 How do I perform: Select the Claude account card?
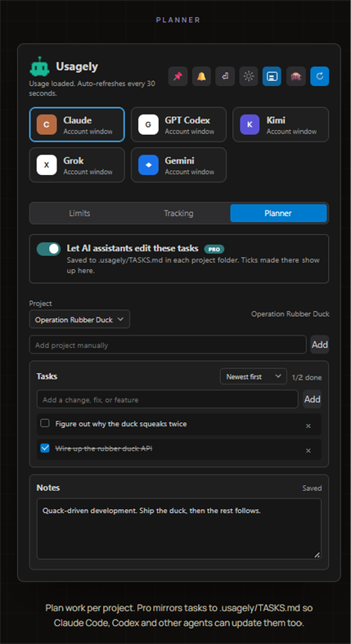coord(77,124)
